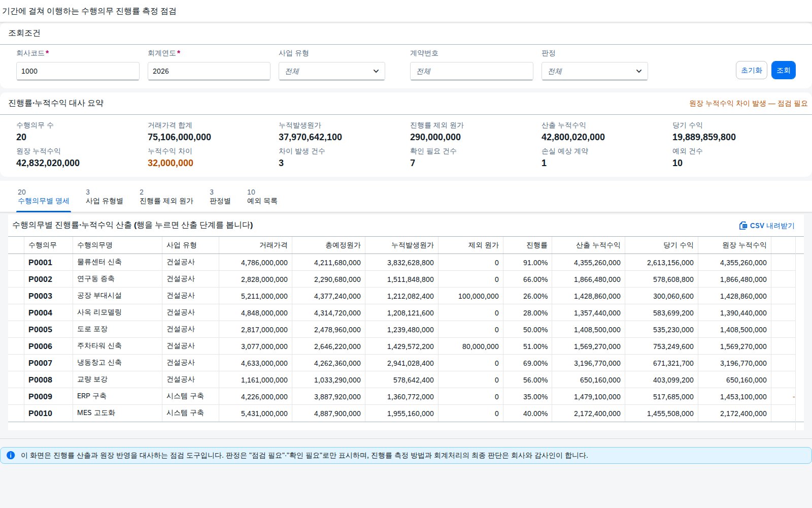The image size is (812, 508).
Task: Click the 80,000,000 제외 원가 cell of P0006
Action: (471, 346)
